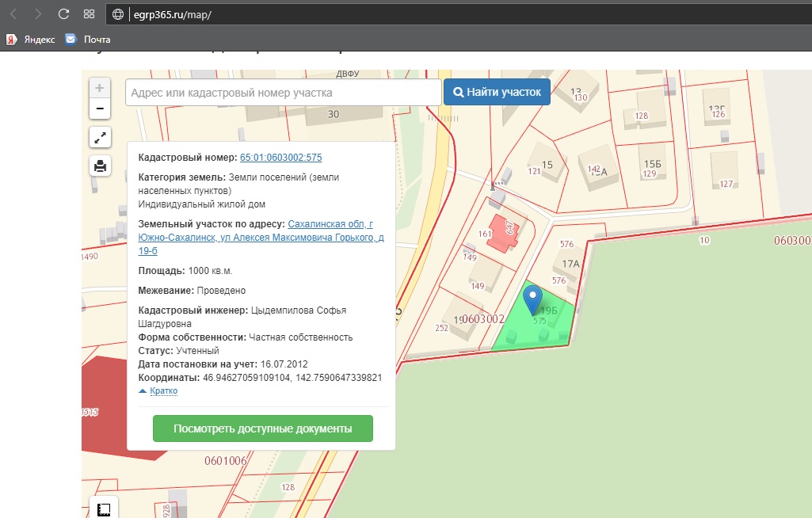This screenshot has width=812, height=518.
Task: Zoom out with the map minus button
Action: (x=100, y=109)
